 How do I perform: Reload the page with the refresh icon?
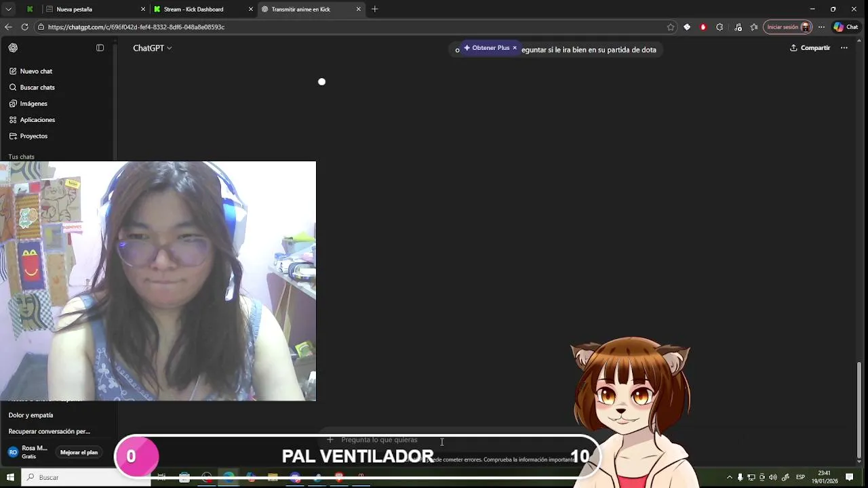[x=24, y=27]
